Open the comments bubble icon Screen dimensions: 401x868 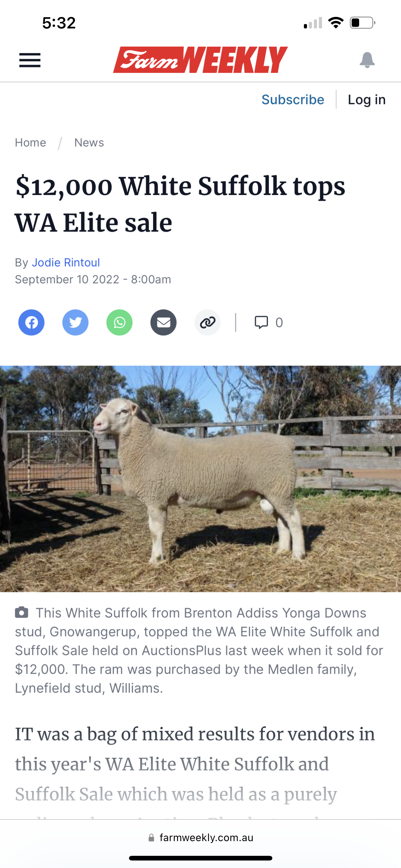(261, 322)
